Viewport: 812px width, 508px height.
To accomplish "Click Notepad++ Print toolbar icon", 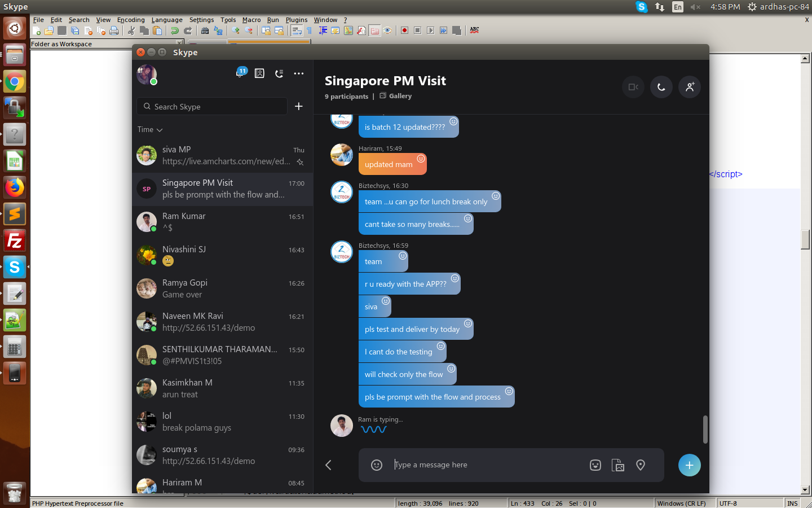I will tap(114, 30).
